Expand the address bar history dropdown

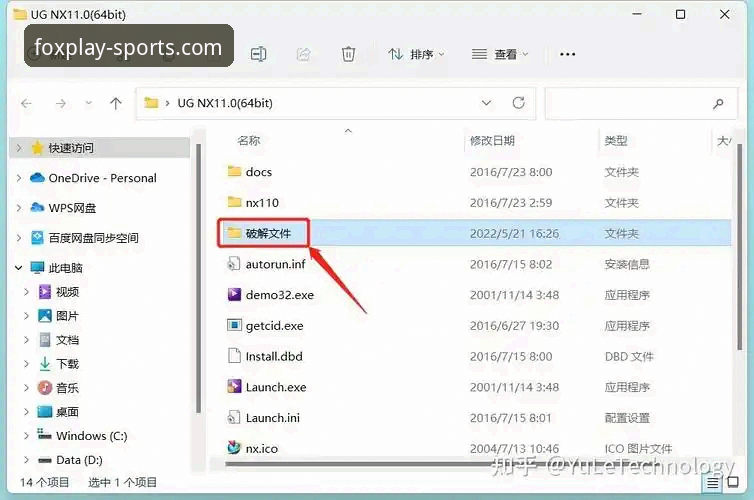(486, 103)
